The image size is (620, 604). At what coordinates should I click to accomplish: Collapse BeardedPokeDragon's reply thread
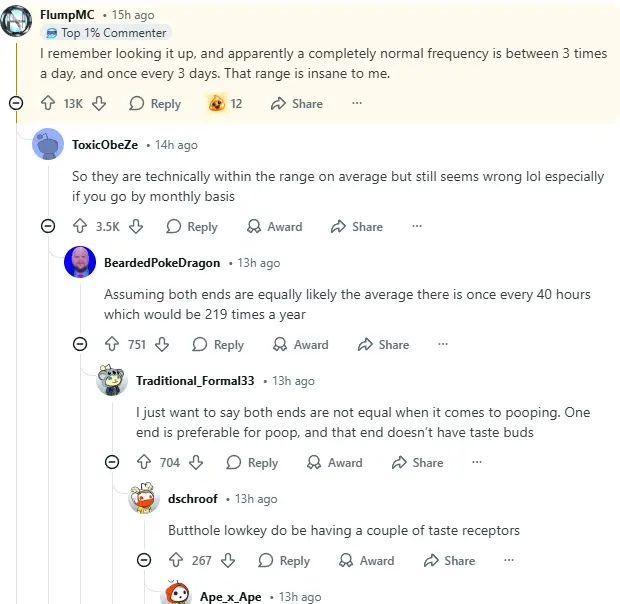[80, 344]
